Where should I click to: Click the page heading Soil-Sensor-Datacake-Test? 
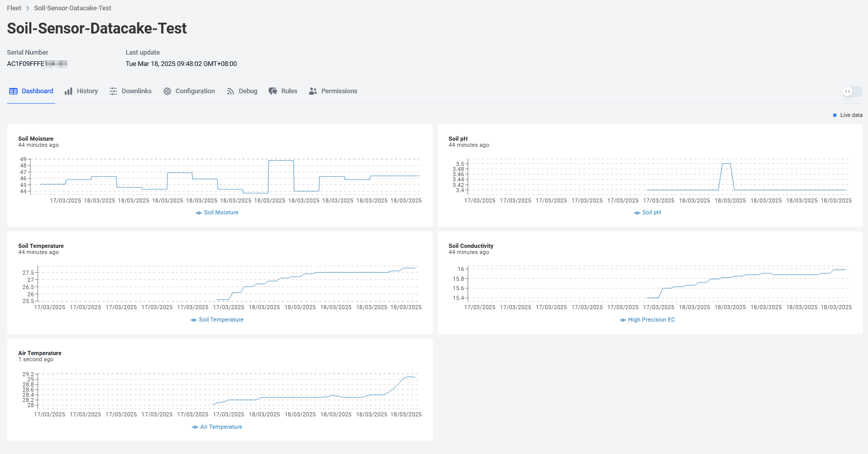[97, 28]
